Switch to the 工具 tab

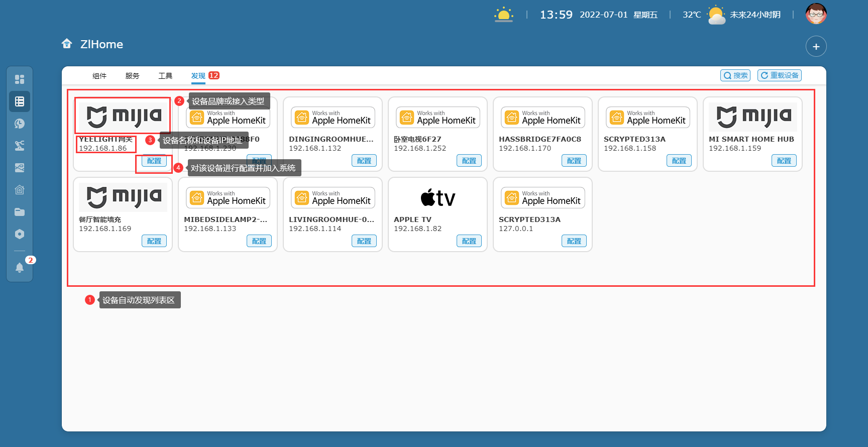[x=165, y=76]
